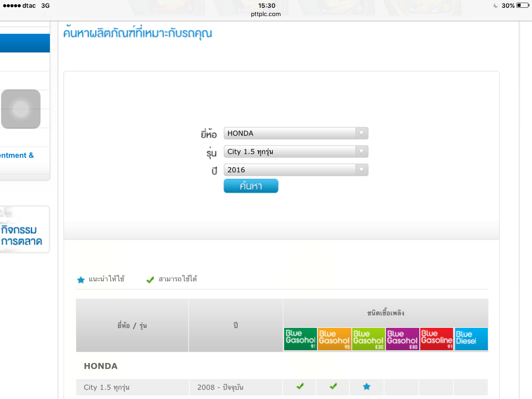
Task: Click the Blue Diesel fuel logo
Action: [x=471, y=339]
